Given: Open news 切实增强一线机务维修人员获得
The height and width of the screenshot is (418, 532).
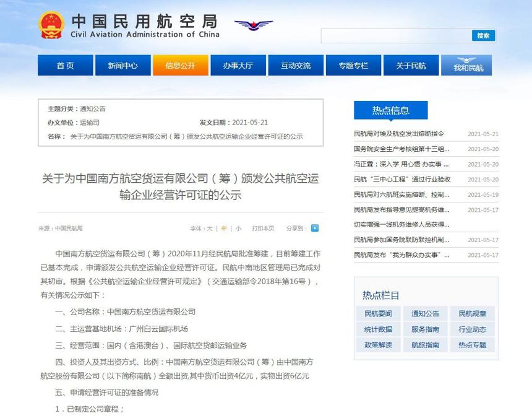Looking at the screenshot, I should point(401,224).
